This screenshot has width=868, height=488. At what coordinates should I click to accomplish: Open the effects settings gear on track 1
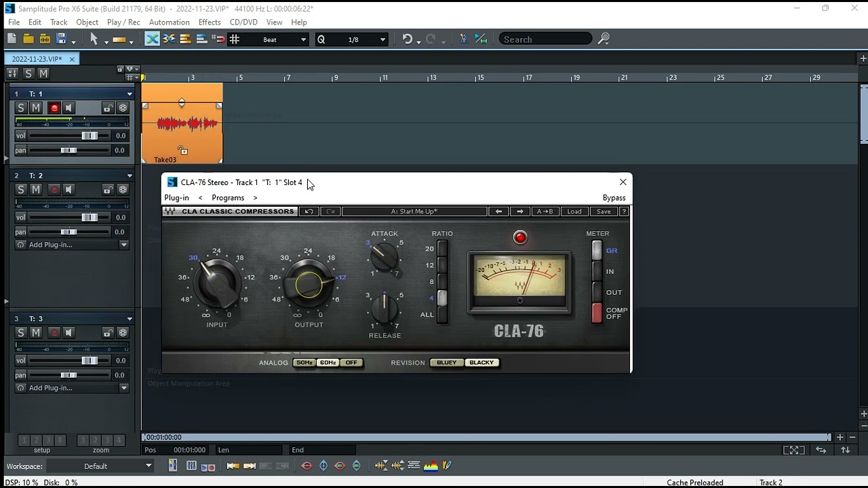click(123, 108)
